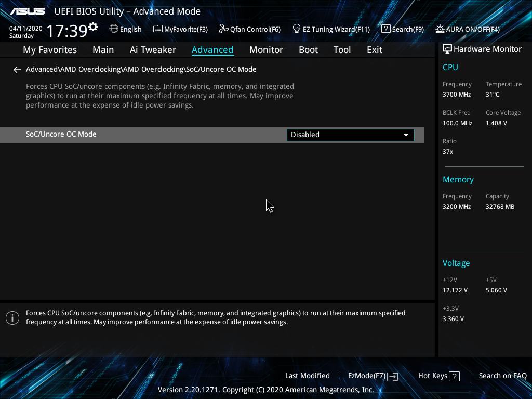Click the CPU heading in Hardware Monitor
Screen dimensions: 532x399
click(450, 67)
